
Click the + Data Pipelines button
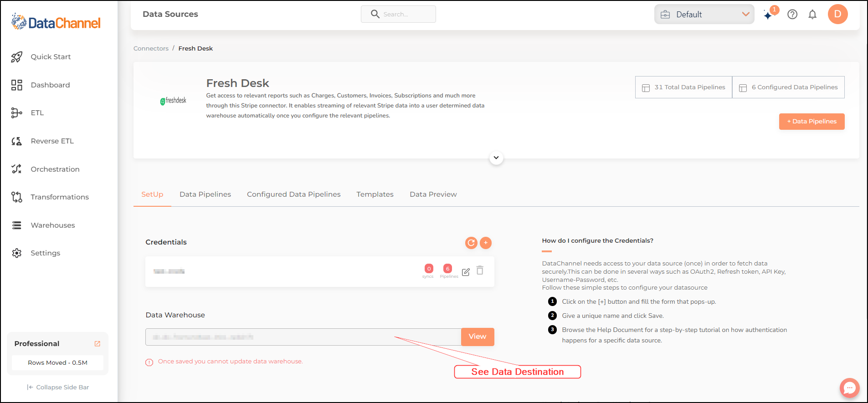pyautogui.click(x=812, y=122)
